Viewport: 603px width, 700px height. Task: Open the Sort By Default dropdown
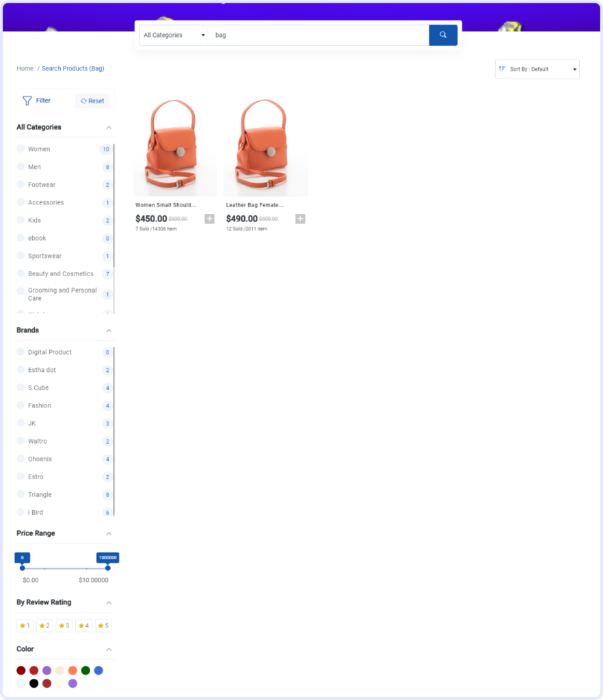coord(537,69)
